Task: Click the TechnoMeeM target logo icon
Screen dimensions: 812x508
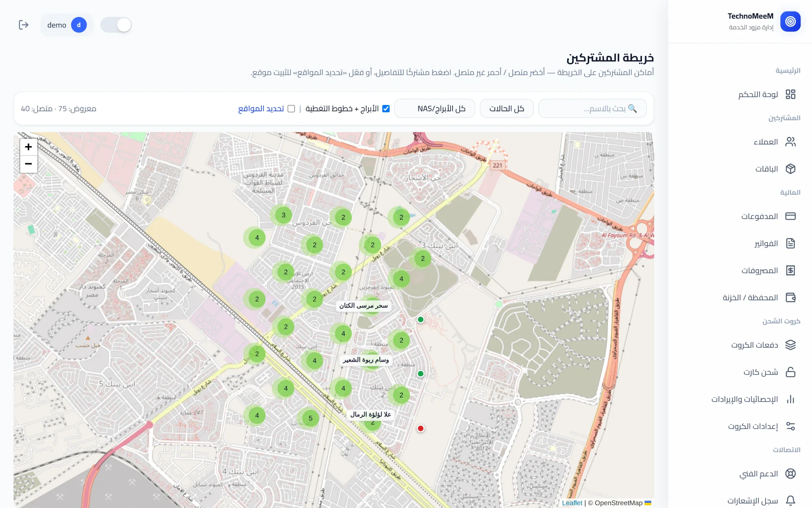Action: 790,22
